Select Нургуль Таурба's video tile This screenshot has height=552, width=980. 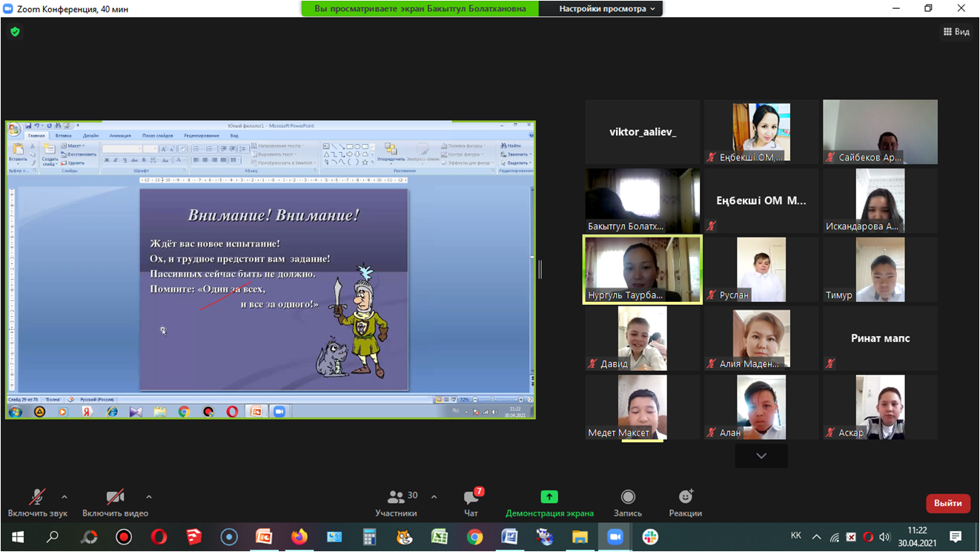642,269
